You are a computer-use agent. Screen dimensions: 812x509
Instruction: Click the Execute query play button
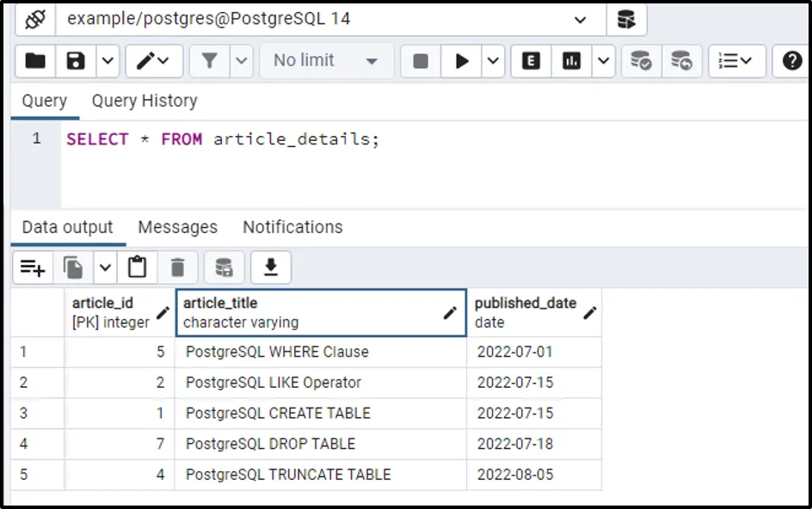463,61
